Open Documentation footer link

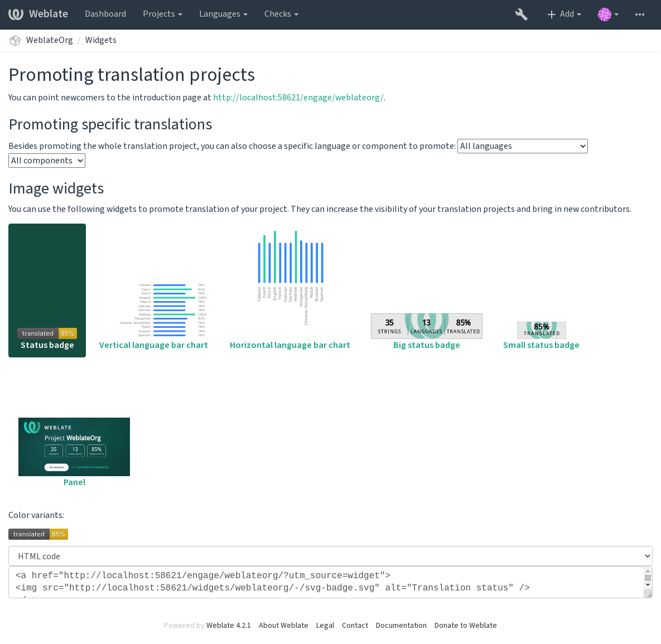pos(401,626)
